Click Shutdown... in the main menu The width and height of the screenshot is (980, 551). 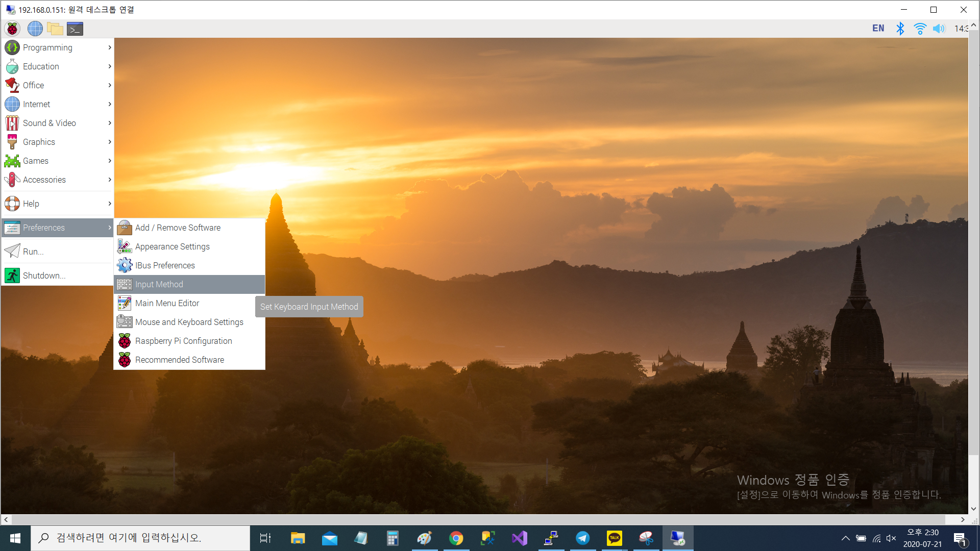pyautogui.click(x=44, y=275)
